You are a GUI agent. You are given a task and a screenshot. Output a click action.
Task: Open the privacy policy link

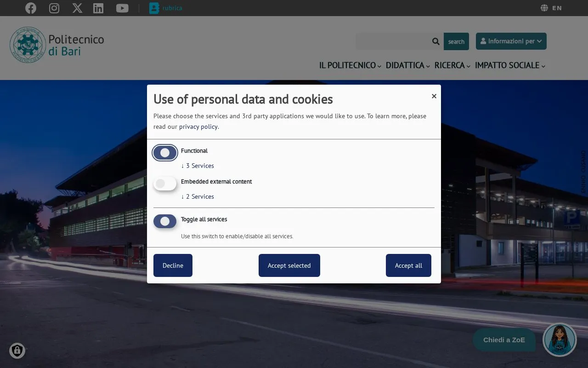point(198,126)
